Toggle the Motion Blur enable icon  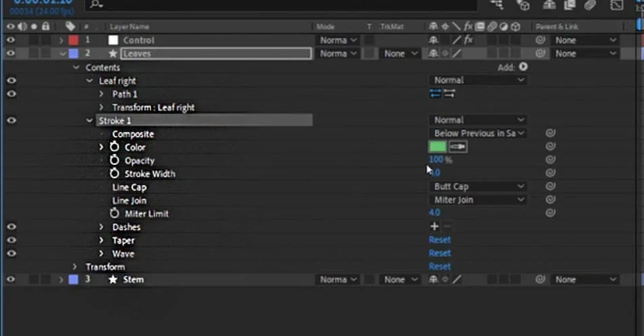click(x=590, y=5)
